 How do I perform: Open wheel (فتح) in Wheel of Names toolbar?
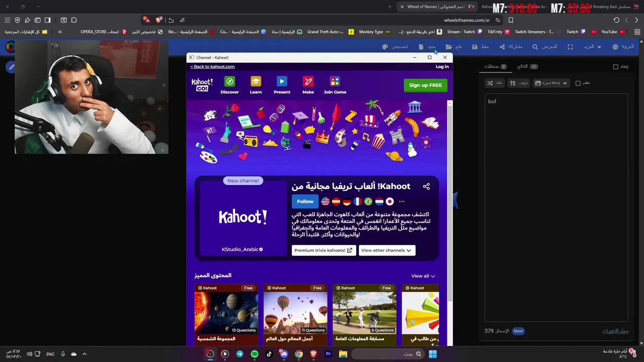click(x=453, y=47)
